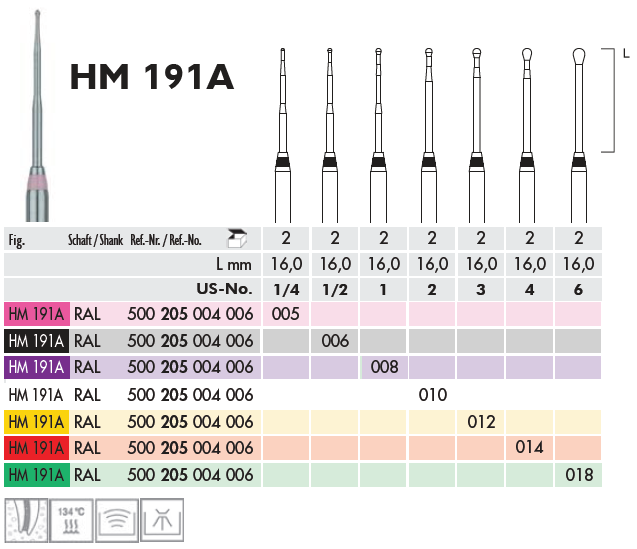Click the package quantity box icon
Viewport: 637px width, 549px height.
[236, 238]
